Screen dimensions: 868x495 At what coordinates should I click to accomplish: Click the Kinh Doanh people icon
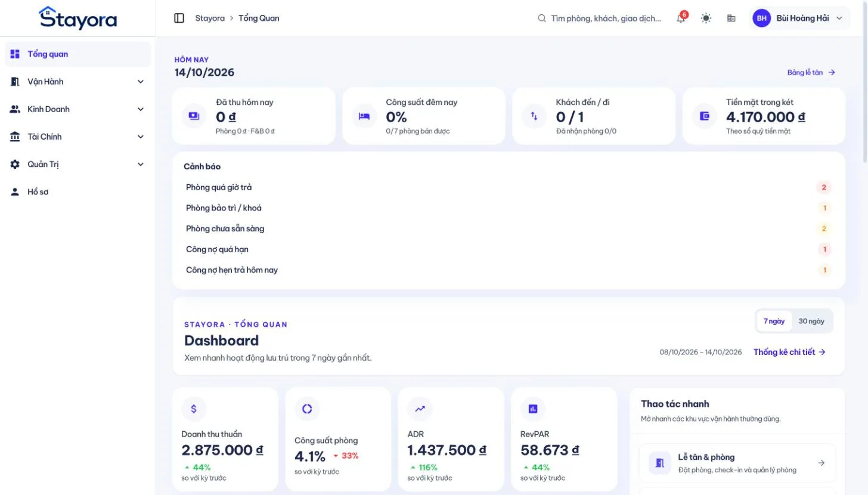[x=15, y=109]
